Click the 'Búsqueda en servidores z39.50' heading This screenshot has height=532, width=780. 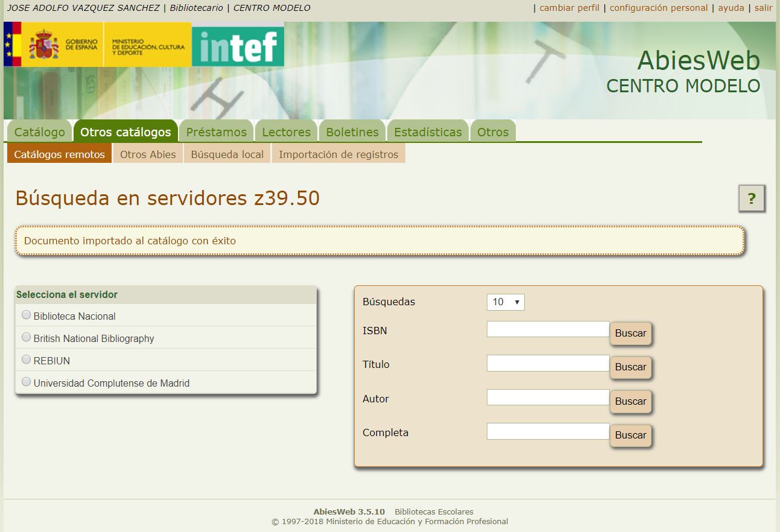[167, 198]
